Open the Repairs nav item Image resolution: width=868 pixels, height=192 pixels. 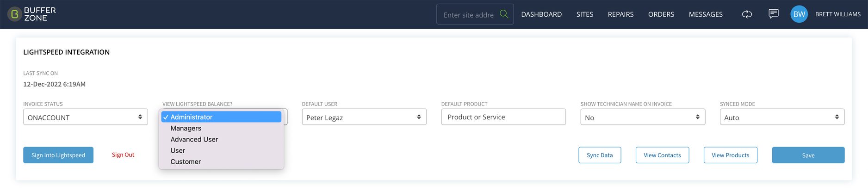point(620,14)
